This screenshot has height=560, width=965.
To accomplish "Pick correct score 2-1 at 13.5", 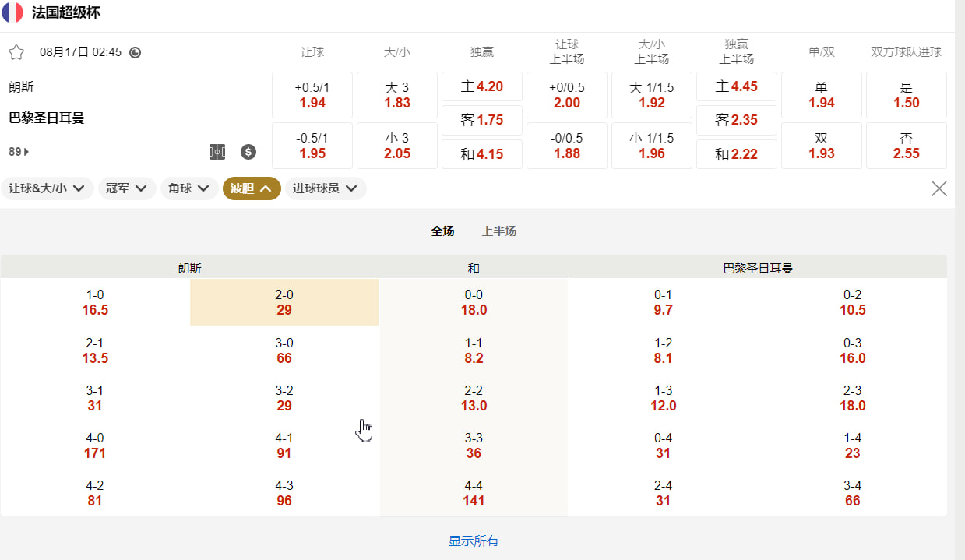I will 95,350.
